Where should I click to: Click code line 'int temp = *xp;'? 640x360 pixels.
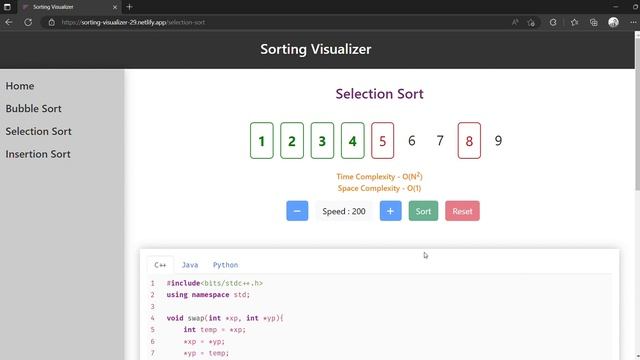215,330
